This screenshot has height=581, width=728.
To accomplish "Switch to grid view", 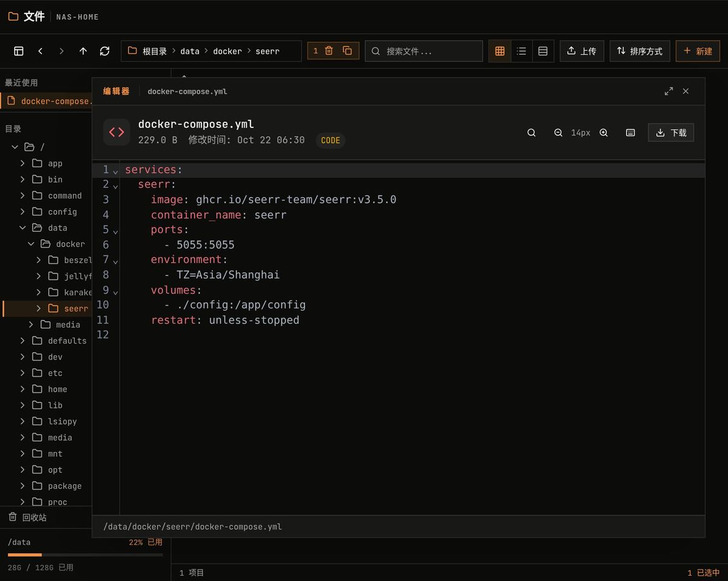I will pos(500,51).
